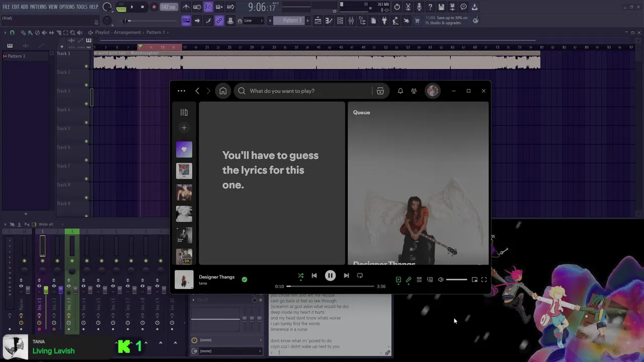644x362 pixels.
Task: Skip to next track in Spotify
Action: tap(346, 276)
